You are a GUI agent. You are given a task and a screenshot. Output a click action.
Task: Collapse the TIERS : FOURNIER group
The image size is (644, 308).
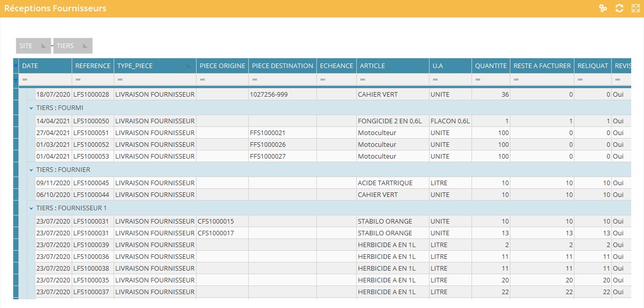point(31,170)
